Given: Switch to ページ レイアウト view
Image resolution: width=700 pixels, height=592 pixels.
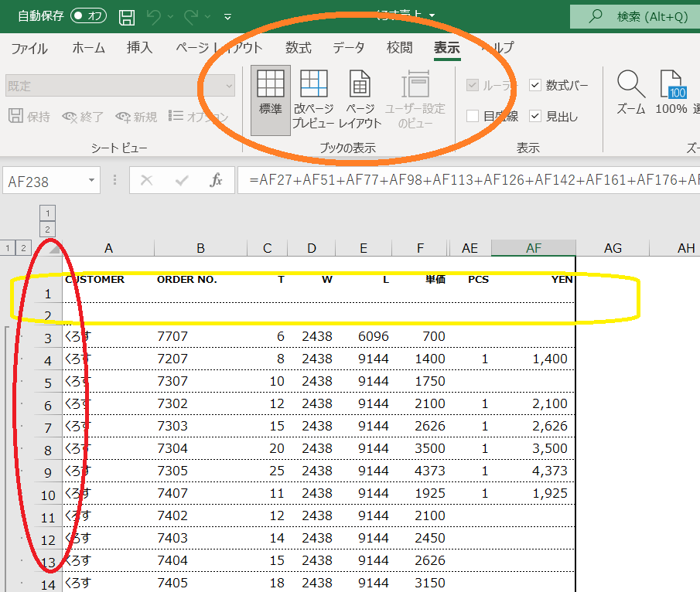Looking at the screenshot, I should tap(360, 100).
